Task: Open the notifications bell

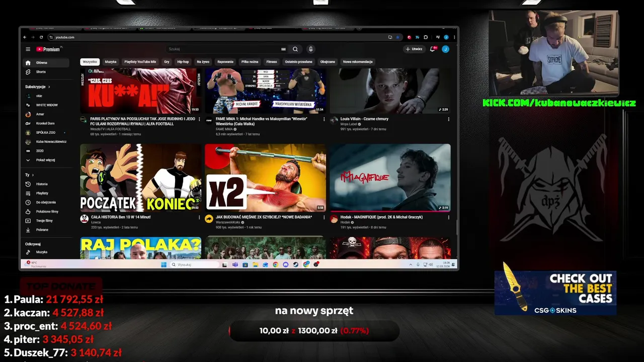Action: point(432,49)
